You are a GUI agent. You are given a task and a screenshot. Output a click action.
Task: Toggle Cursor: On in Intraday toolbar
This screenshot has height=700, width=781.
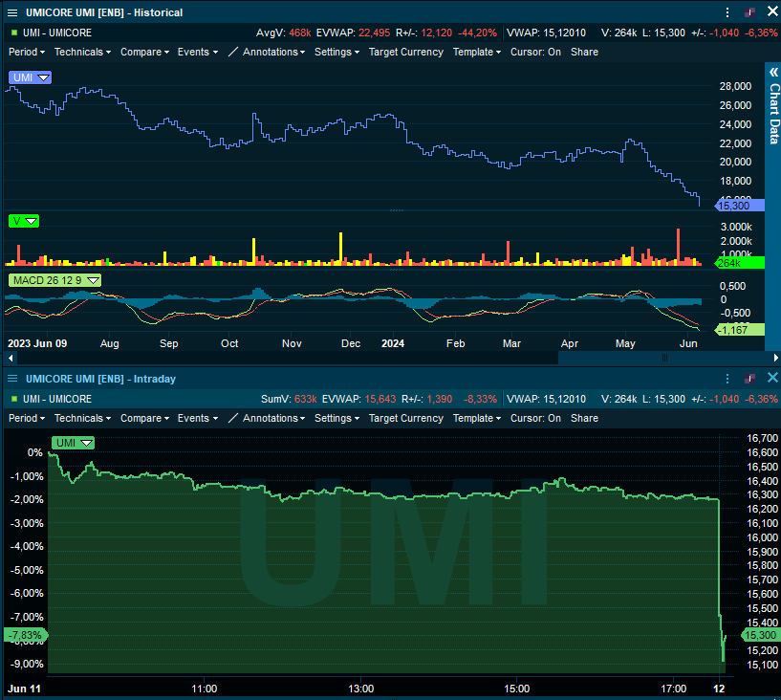[x=535, y=418]
